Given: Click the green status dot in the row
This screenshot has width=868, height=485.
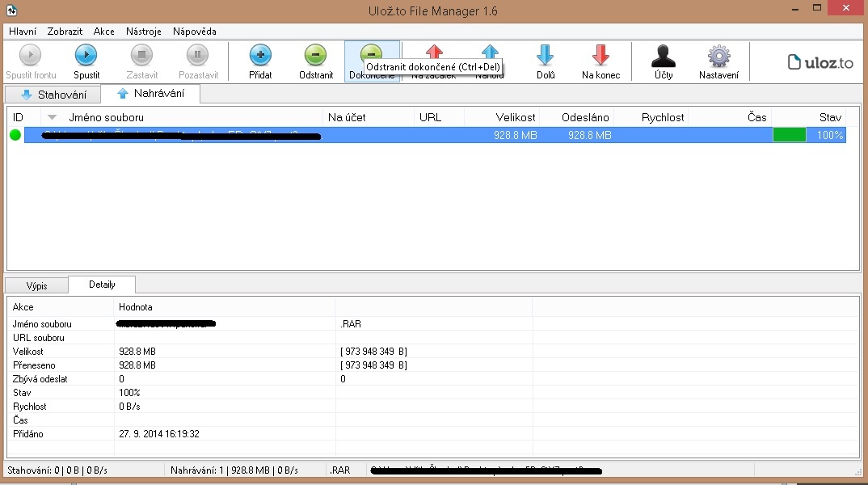Looking at the screenshot, I should [x=15, y=134].
